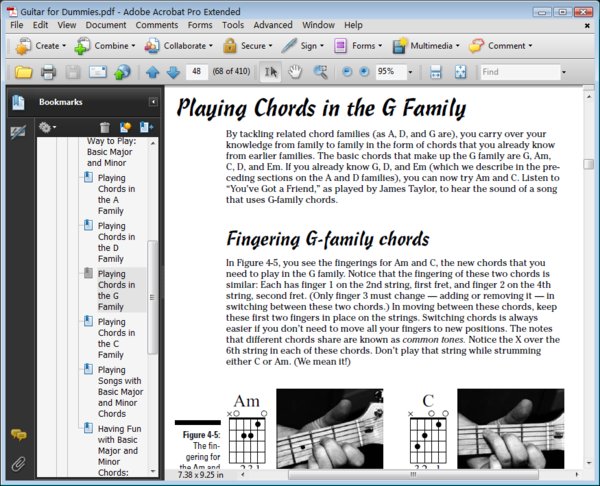This screenshot has height=486, width=600.
Task: Select the Marquee Zoom tool
Action: click(320, 72)
